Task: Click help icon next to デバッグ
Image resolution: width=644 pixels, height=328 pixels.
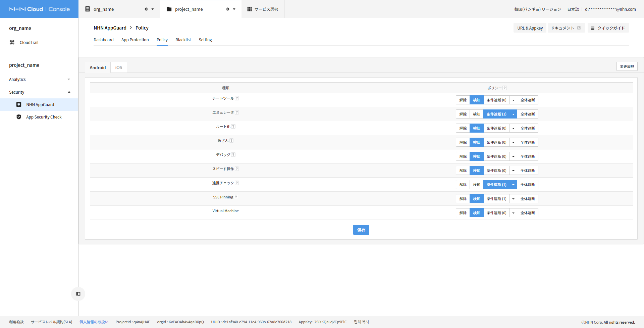Action: tap(233, 154)
